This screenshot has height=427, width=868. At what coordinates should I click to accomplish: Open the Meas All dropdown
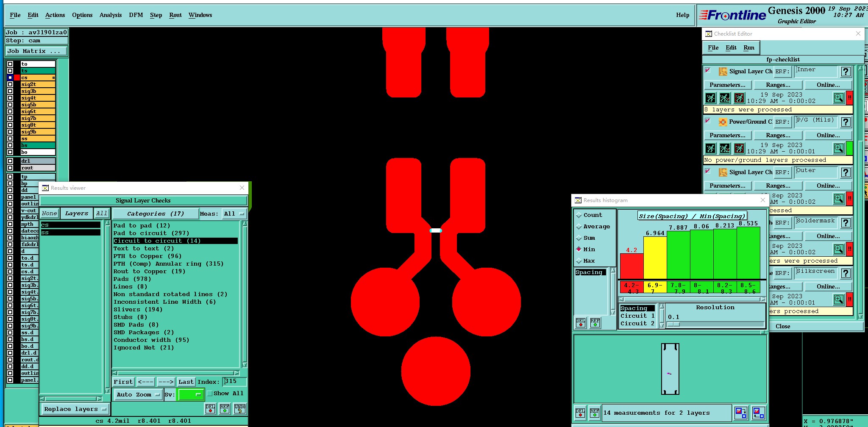point(234,214)
